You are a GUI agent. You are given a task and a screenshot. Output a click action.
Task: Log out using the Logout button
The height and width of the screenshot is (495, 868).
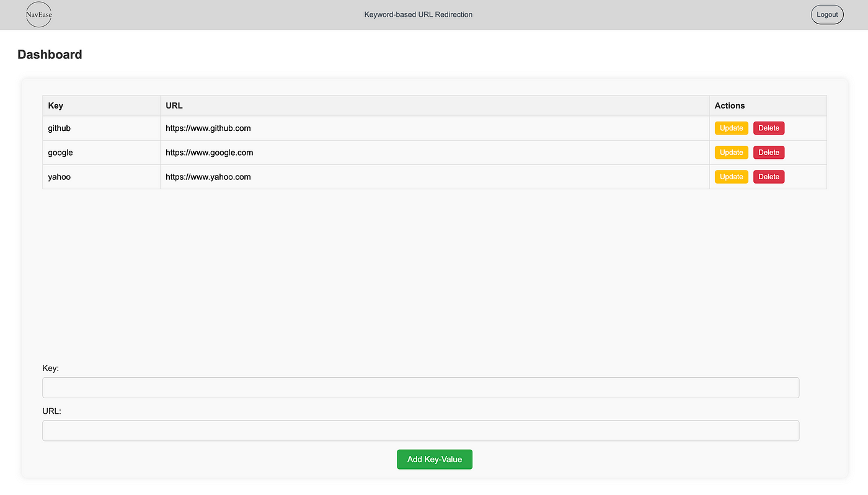827,14
